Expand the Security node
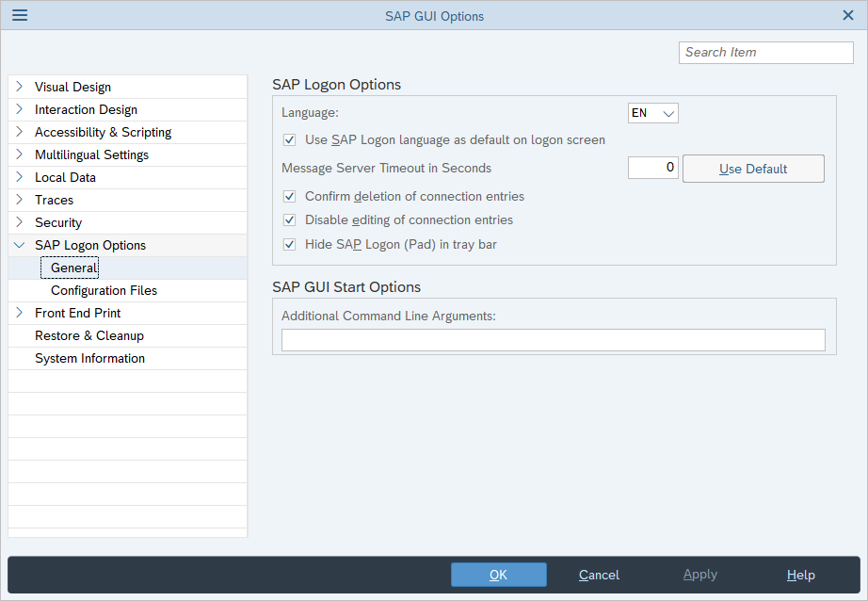The width and height of the screenshot is (868, 601). click(20, 222)
